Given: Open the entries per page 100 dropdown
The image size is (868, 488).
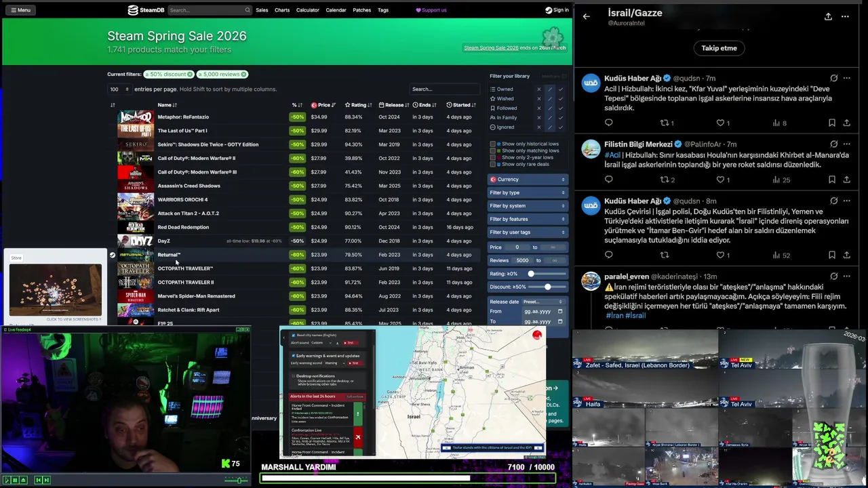Looking at the screenshot, I should [x=118, y=89].
